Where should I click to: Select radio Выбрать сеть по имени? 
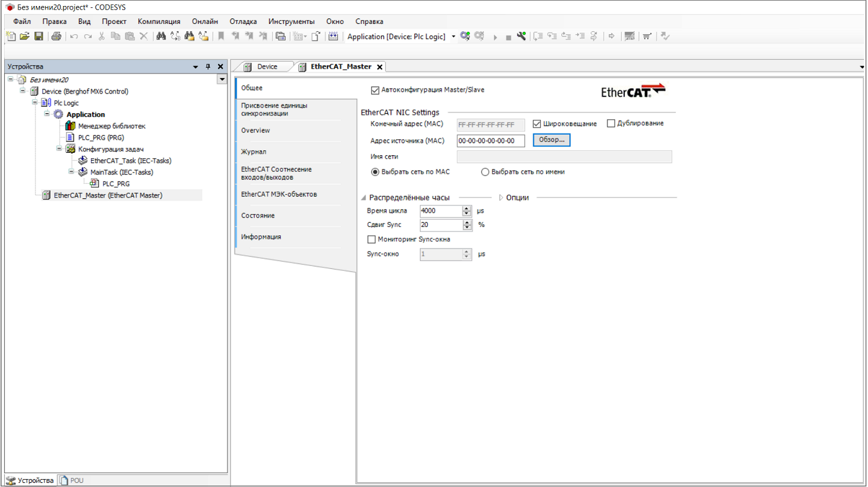[485, 172]
